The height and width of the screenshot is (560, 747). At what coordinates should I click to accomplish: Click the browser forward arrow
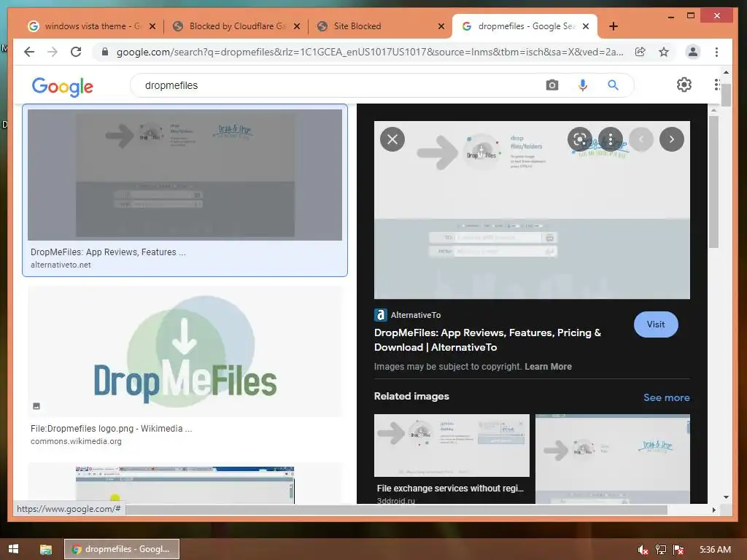click(x=53, y=52)
